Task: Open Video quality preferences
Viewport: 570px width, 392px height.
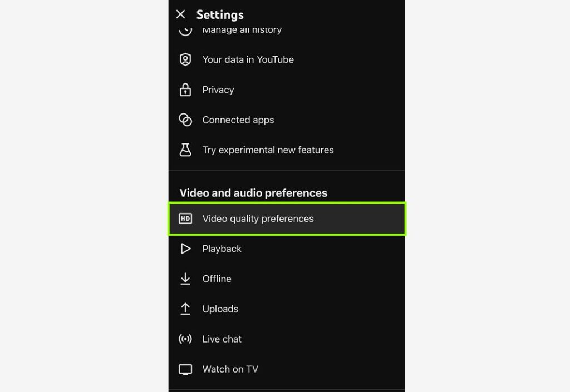Action: [x=287, y=219]
